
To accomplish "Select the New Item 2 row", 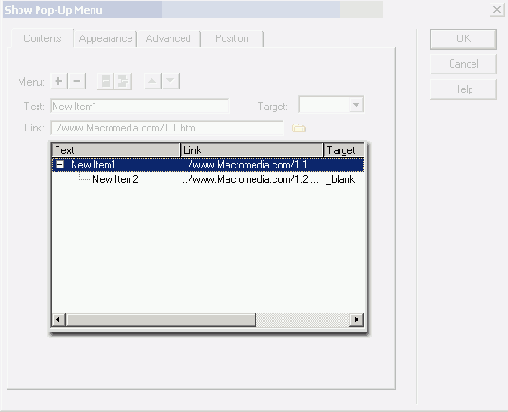I will 208,179.
